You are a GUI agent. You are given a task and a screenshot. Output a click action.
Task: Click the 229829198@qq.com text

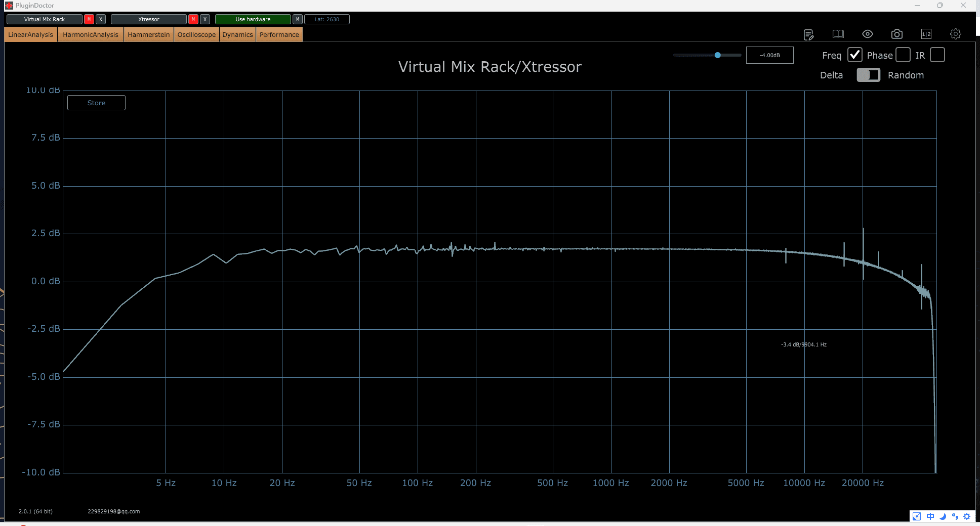click(114, 511)
